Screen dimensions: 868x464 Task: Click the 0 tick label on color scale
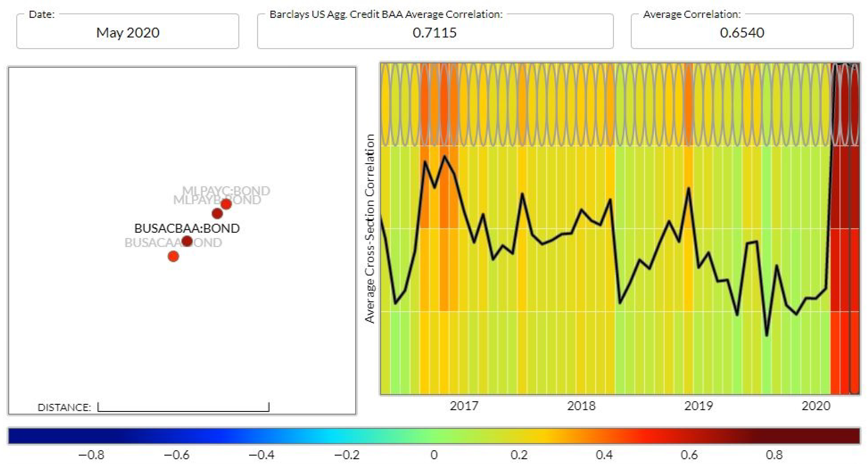434,455
